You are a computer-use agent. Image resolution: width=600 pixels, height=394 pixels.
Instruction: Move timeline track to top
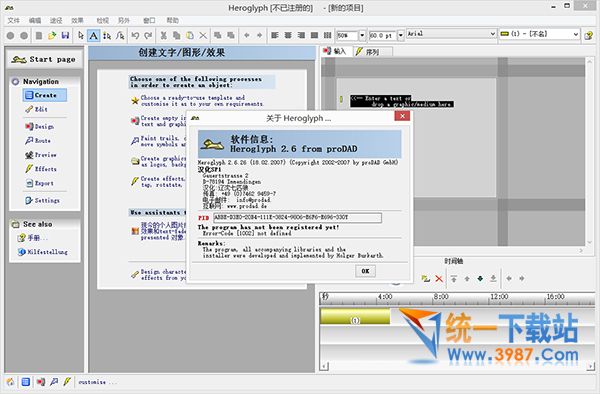point(453,279)
